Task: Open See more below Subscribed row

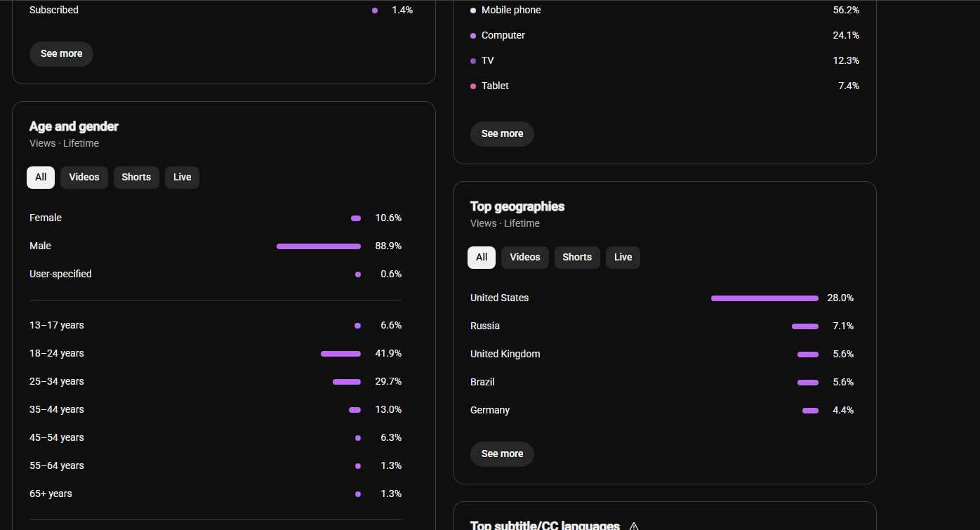Action: [61, 54]
